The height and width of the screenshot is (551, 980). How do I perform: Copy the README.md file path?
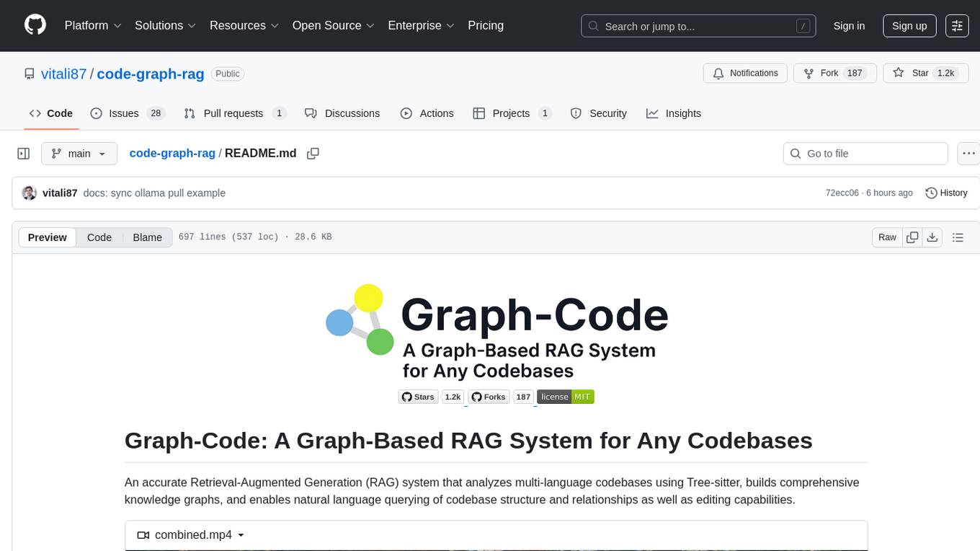(313, 154)
